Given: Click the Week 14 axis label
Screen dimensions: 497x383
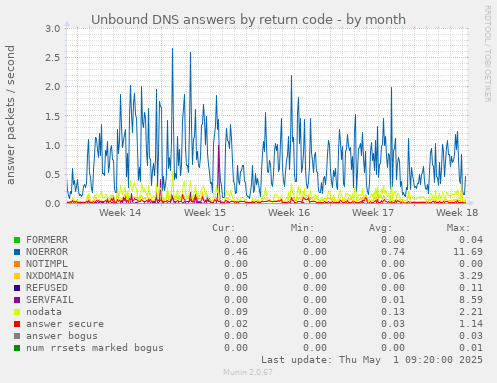Looking at the screenshot, I should (x=120, y=213).
